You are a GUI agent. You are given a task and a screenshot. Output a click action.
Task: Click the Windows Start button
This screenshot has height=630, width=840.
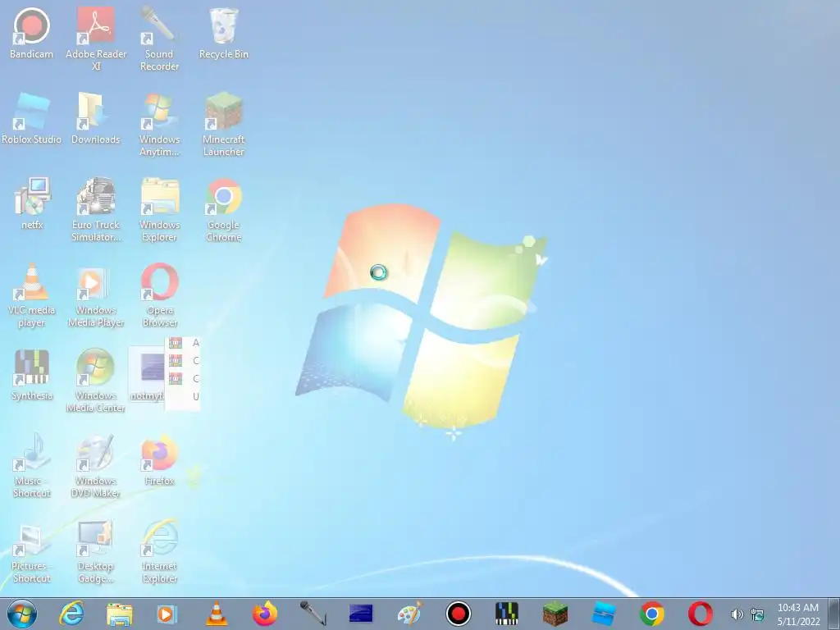pyautogui.click(x=22, y=614)
